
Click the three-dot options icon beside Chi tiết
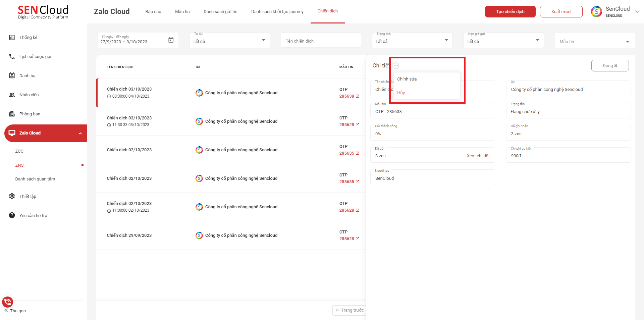(396, 66)
